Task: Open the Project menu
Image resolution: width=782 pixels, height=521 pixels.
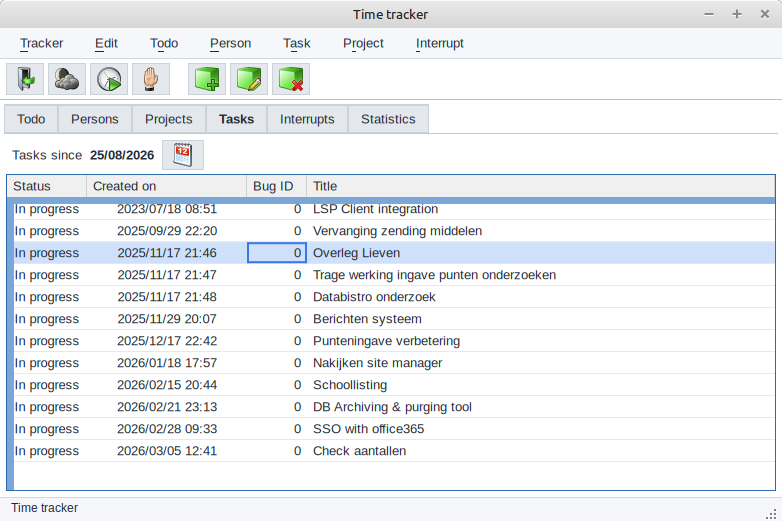Action: coord(363,43)
